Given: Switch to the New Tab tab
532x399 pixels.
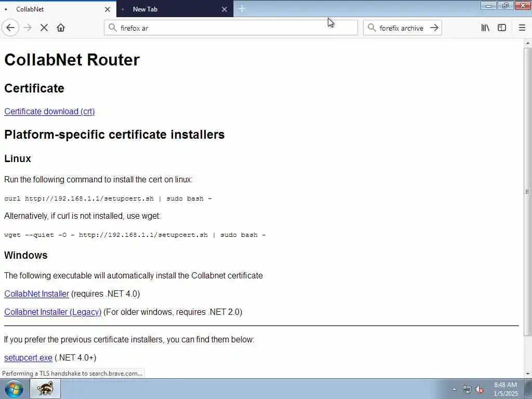Looking at the screenshot, I should (175, 9).
